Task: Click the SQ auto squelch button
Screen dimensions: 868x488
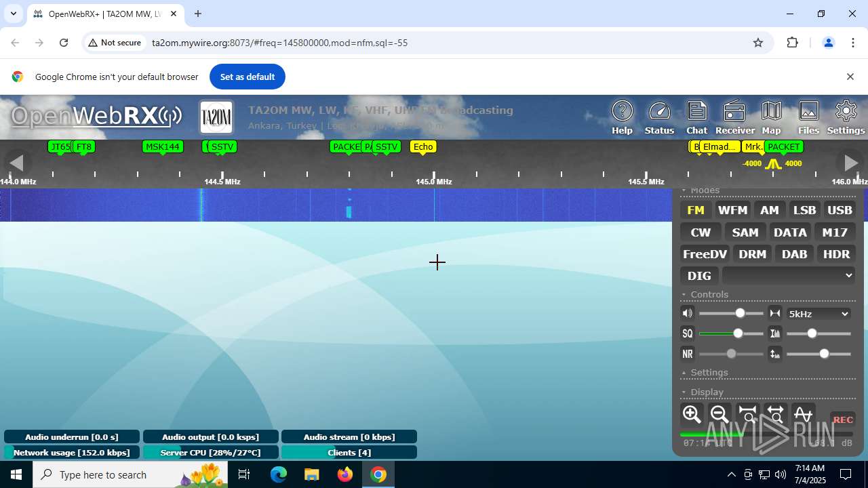Action: [x=688, y=333]
